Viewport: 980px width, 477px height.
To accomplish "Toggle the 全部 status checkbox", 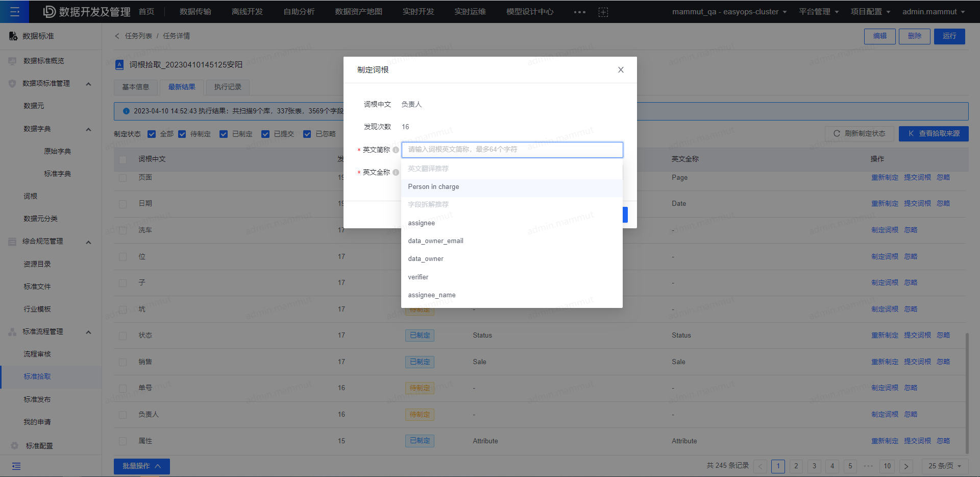I will [152, 134].
